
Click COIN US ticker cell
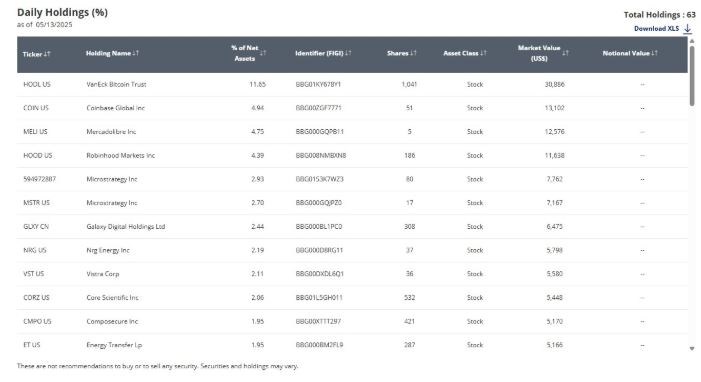36,108
